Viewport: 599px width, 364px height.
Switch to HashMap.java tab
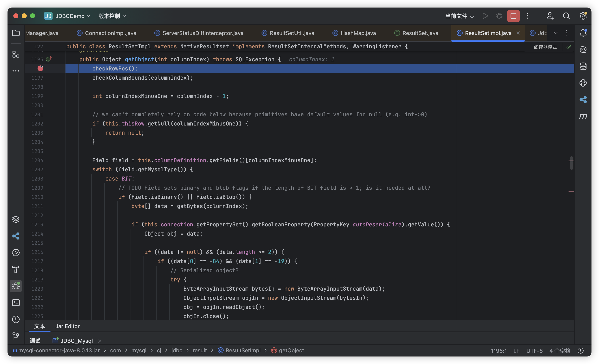point(354,33)
